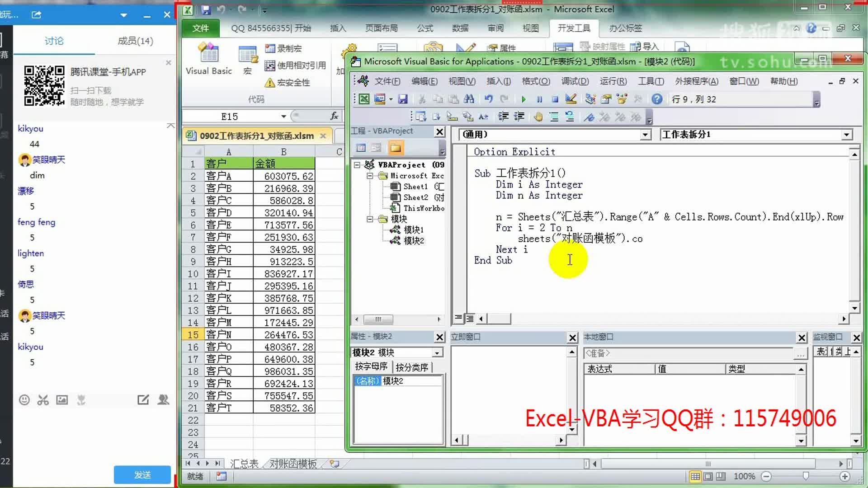Open VBA 运行(R) menu
868x488 pixels.
tap(613, 81)
